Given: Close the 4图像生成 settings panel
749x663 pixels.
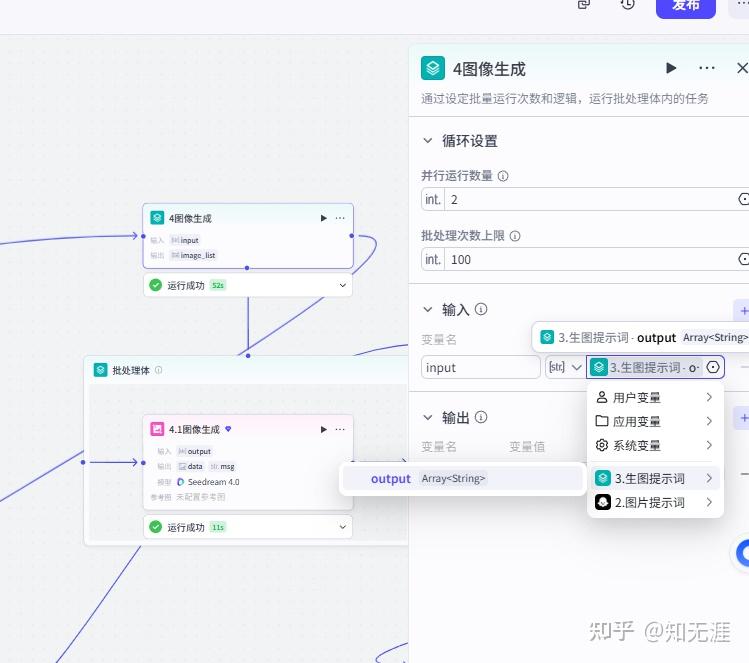Looking at the screenshot, I should point(742,68).
